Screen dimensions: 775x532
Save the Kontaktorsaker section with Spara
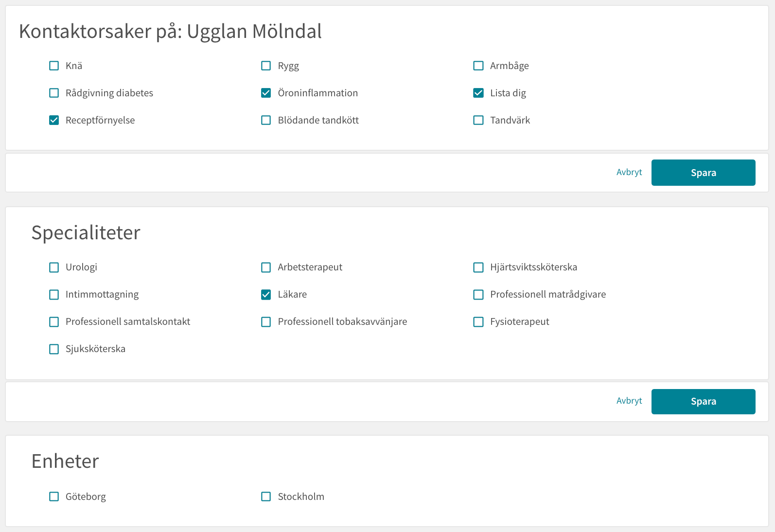pos(703,173)
